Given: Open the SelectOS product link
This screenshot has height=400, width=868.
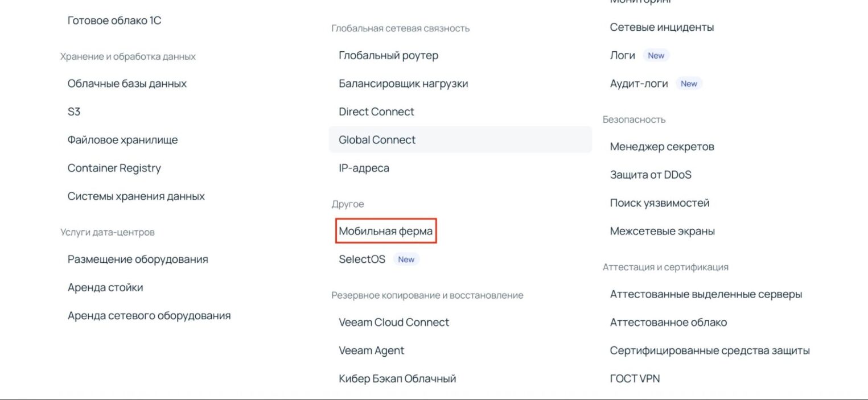Looking at the screenshot, I should click(x=362, y=259).
